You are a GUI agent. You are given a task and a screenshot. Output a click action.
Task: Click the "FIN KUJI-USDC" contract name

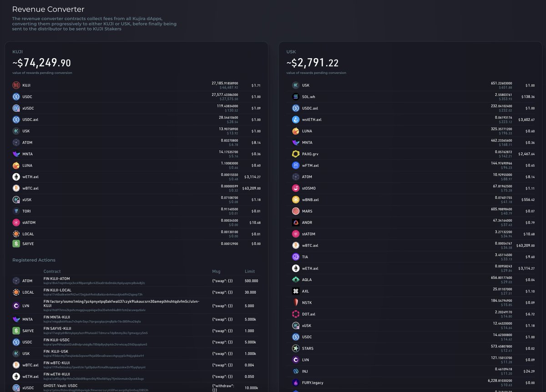click(x=57, y=340)
